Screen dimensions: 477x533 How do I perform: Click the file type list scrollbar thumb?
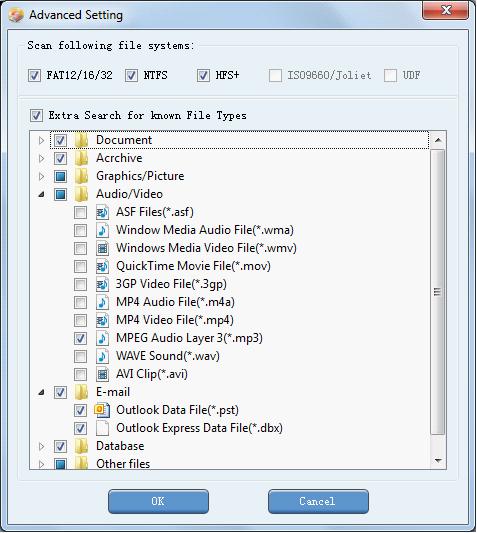tap(438, 292)
